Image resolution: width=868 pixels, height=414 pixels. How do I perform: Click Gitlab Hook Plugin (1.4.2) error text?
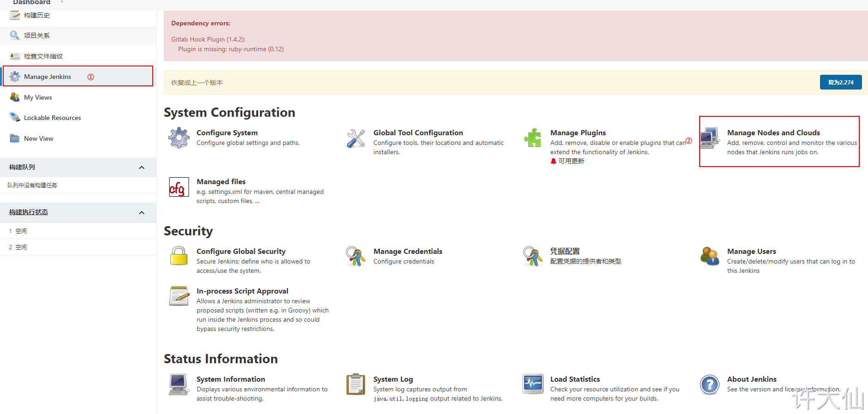[x=208, y=39]
